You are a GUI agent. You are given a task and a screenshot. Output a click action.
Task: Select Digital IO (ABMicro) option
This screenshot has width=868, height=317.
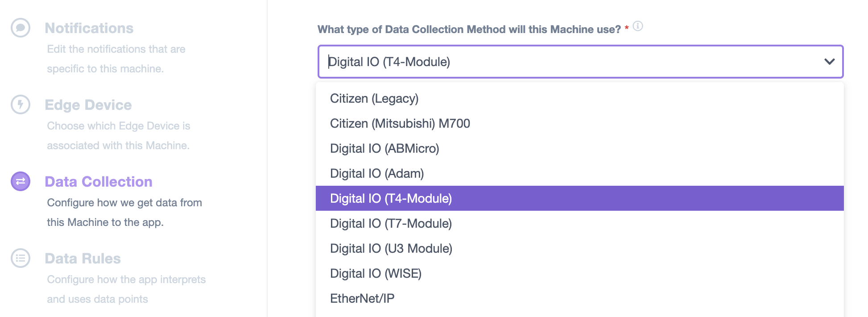579,148
